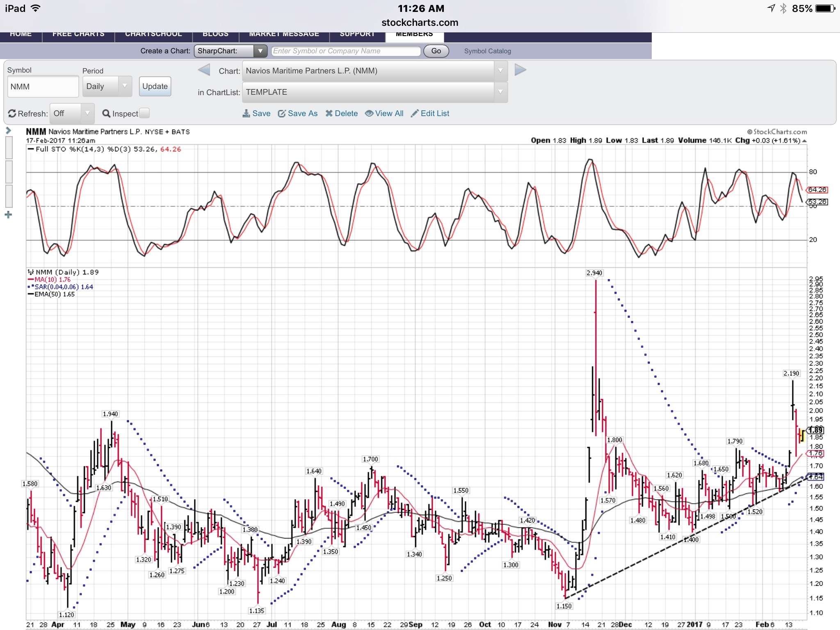Open the CHARTSCHOOL menu tab
The width and height of the screenshot is (840, 630).
point(153,34)
